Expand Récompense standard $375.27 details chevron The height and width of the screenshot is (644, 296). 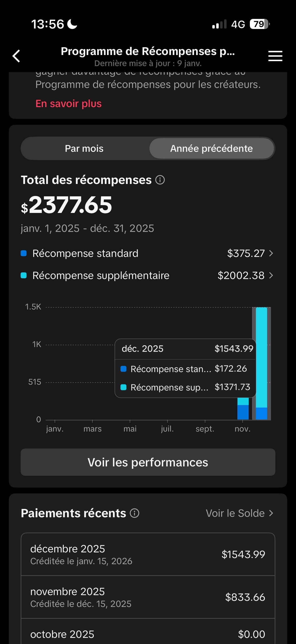pos(271,253)
